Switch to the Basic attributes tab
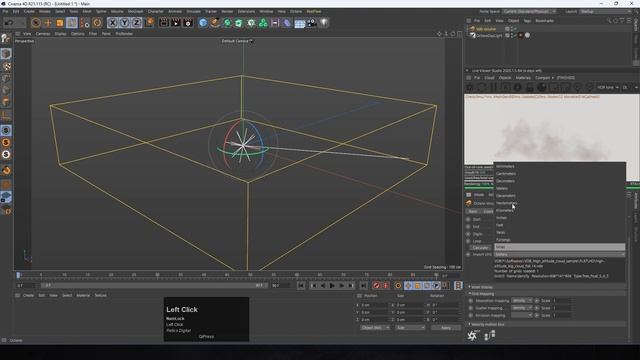The height and width of the screenshot is (360, 640). (x=473, y=211)
